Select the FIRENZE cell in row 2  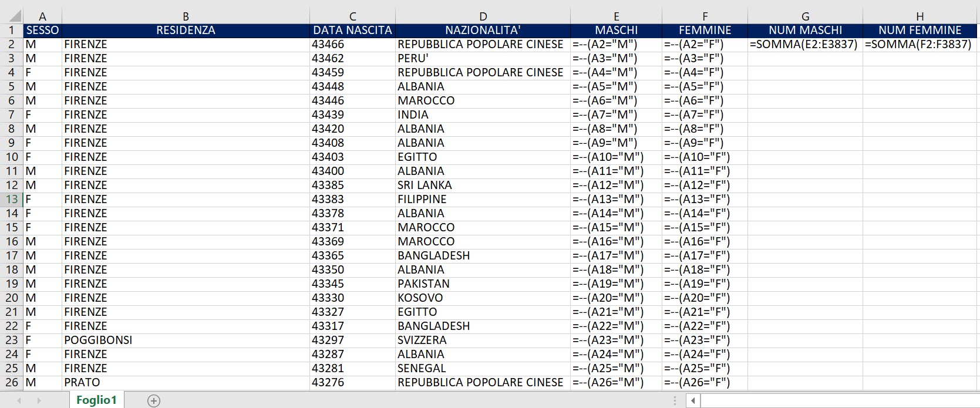pyautogui.click(x=186, y=45)
